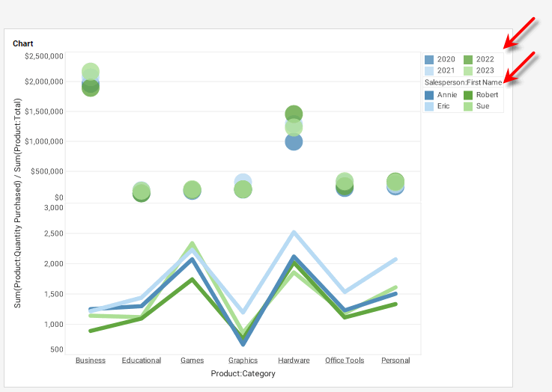Choose the Personal category axis label
Screen dimensions: 552x392
click(x=395, y=361)
